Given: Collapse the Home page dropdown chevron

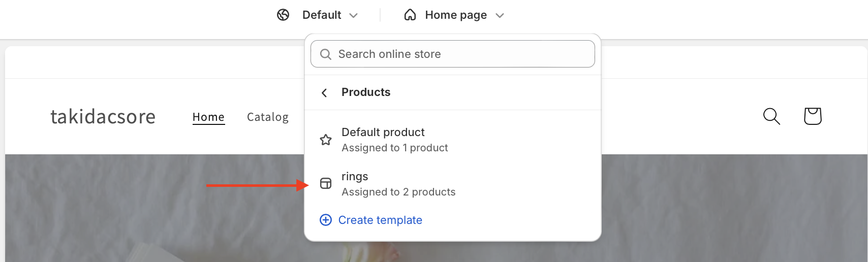Looking at the screenshot, I should 500,16.
